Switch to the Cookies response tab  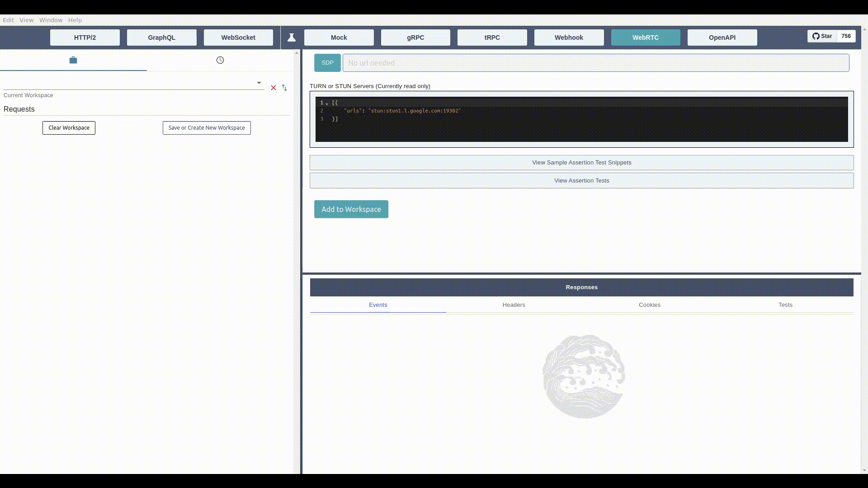[x=649, y=305]
